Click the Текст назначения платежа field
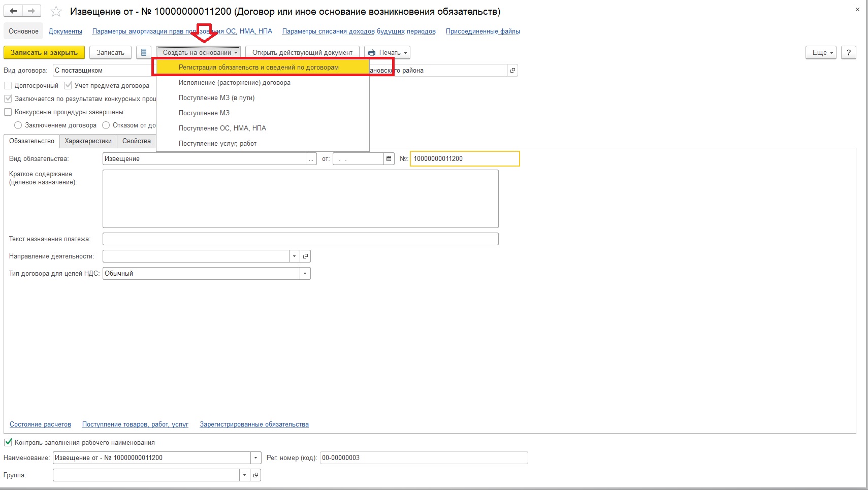This screenshot has width=868, height=490. 301,239
